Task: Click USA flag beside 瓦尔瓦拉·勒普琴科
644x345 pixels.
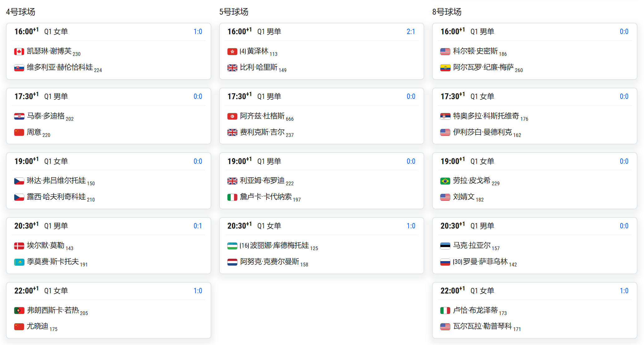Action: (445, 327)
